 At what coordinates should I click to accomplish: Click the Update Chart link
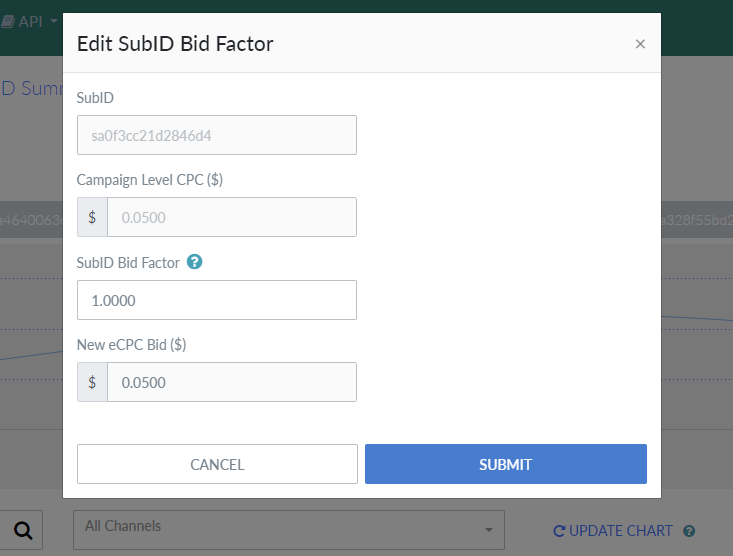click(620, 531)
